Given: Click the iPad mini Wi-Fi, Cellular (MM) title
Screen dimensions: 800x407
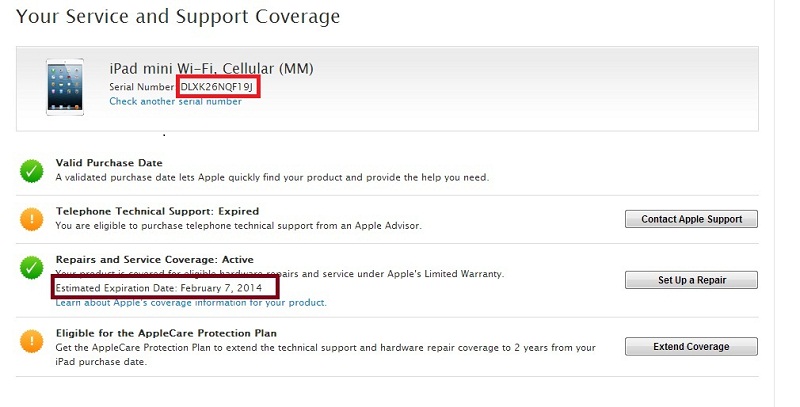Looking at the screenshot, I should pos(211,69).
